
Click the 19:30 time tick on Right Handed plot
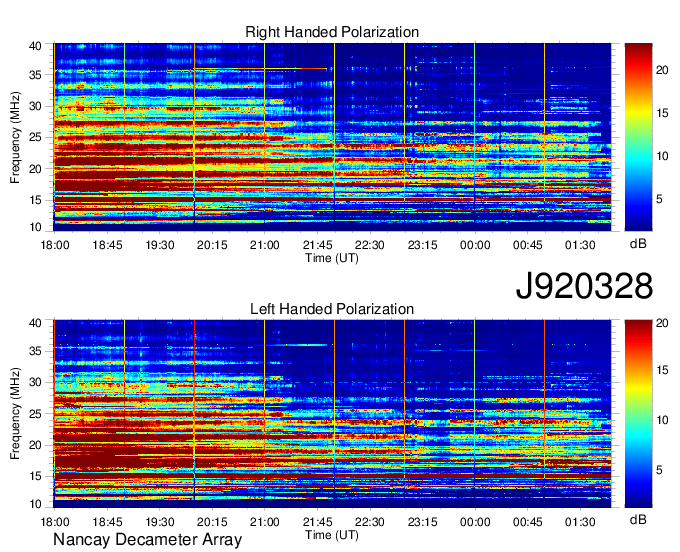pyautogui.click(x=160, y=245)
